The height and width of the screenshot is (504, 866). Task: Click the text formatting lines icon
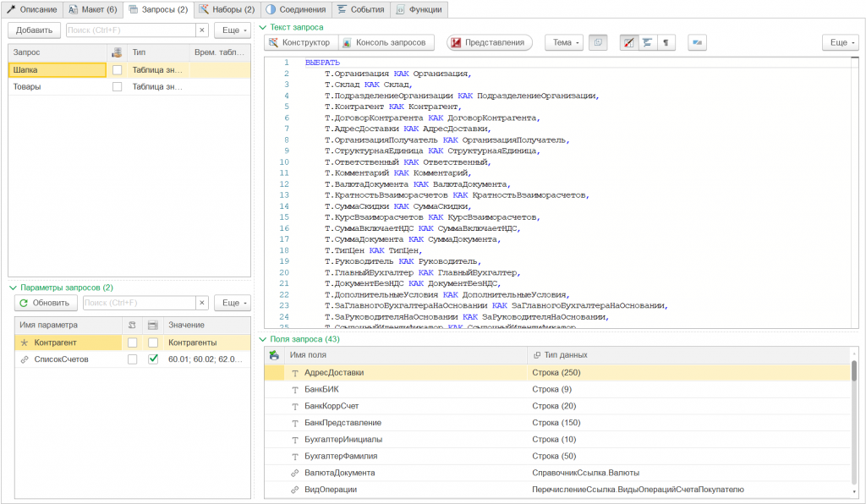[648, 42]
